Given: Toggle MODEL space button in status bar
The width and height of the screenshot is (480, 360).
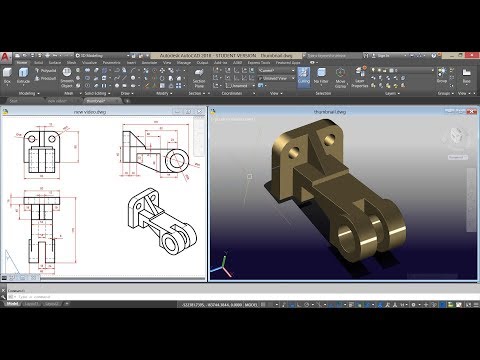Looking at the screenshot, I should point(251,304).
